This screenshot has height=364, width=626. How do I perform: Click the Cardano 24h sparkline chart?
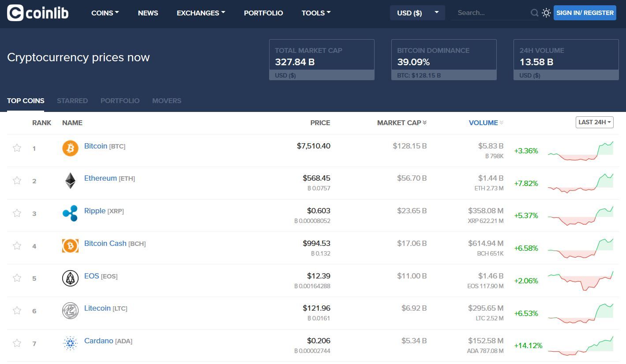coord(581,345)
